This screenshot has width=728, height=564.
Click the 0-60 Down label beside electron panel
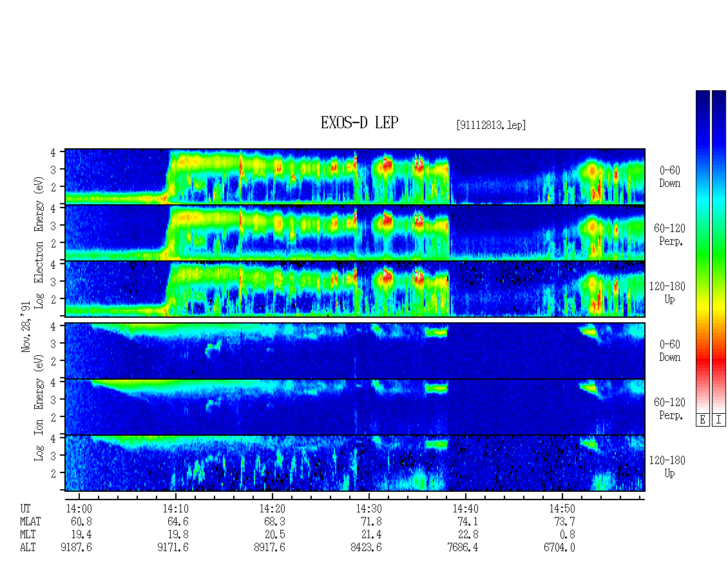pyautogui.click(x=669, y=177)
